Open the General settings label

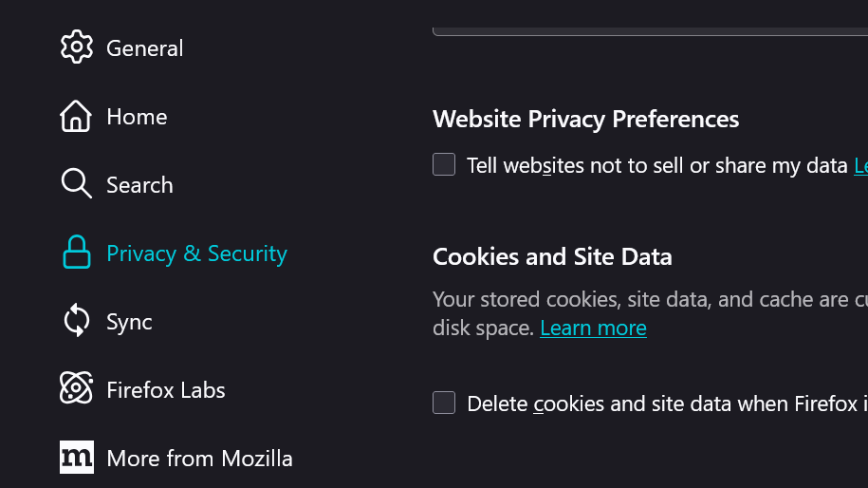[144, 48]
